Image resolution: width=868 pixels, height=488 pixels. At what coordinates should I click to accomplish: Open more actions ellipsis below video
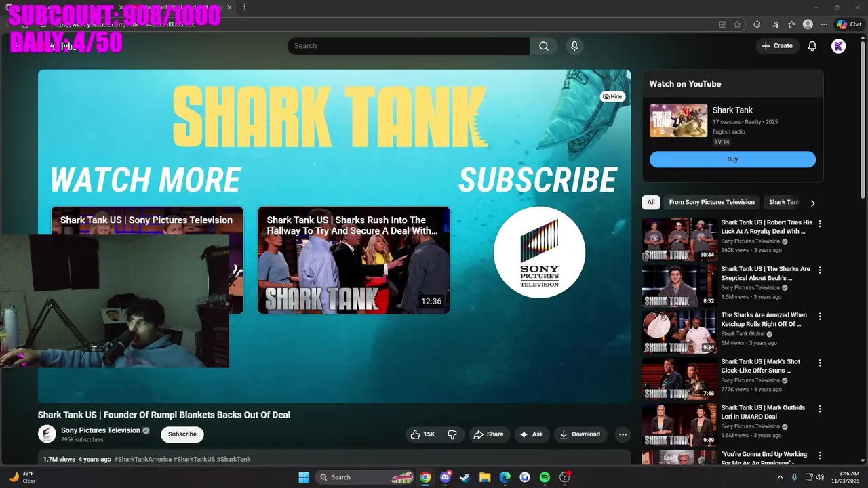click(x=623, y=434)
